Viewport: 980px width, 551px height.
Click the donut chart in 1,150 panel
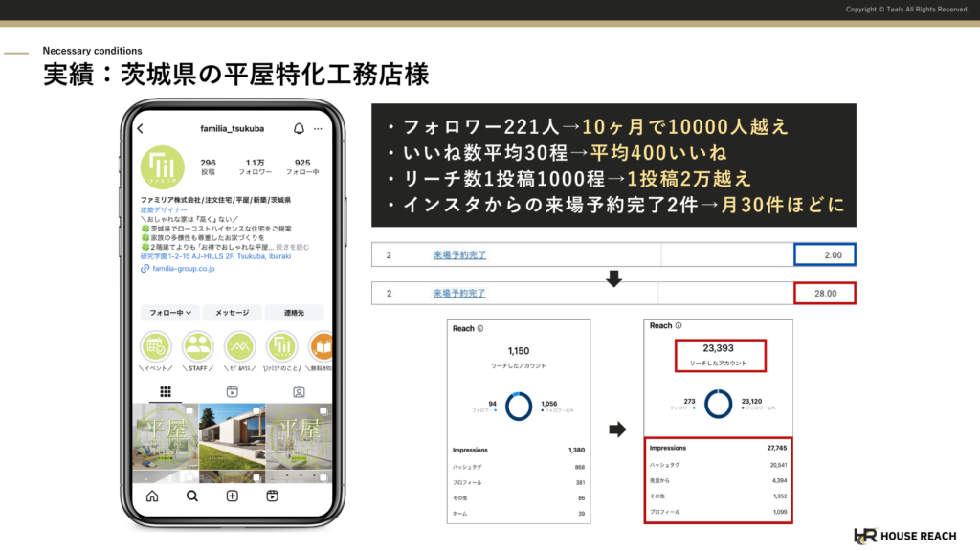tap(518, 407)
